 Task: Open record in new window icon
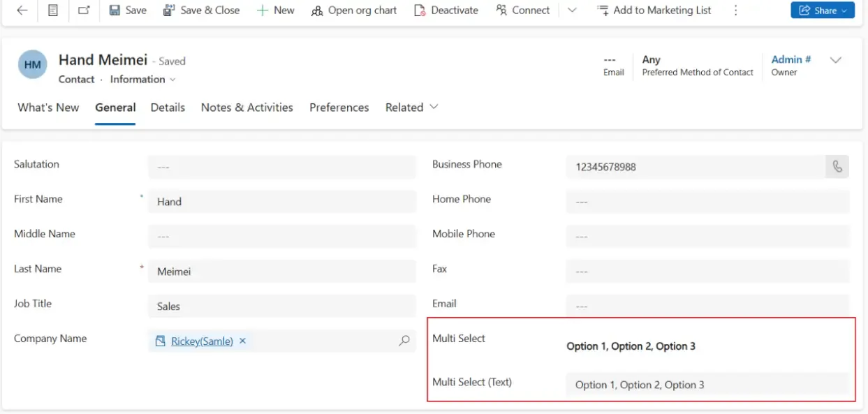coord(84,10)
